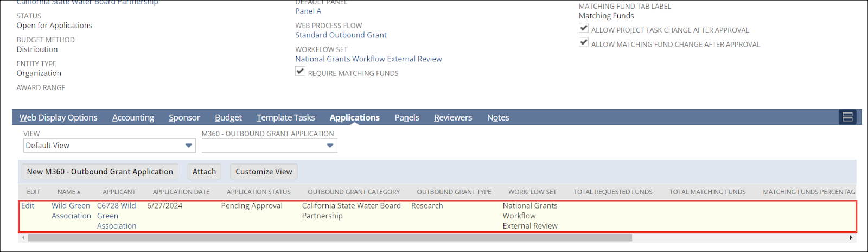Open the Standard Outbound Grant link

(x=341, y=35)
